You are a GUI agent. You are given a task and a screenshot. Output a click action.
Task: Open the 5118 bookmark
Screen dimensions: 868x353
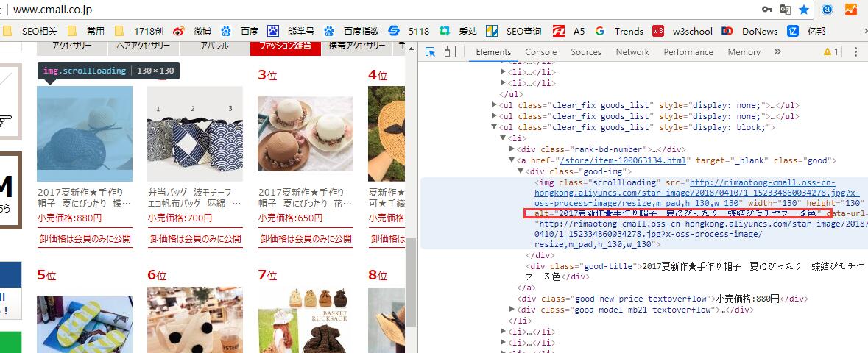coord(409,31)
